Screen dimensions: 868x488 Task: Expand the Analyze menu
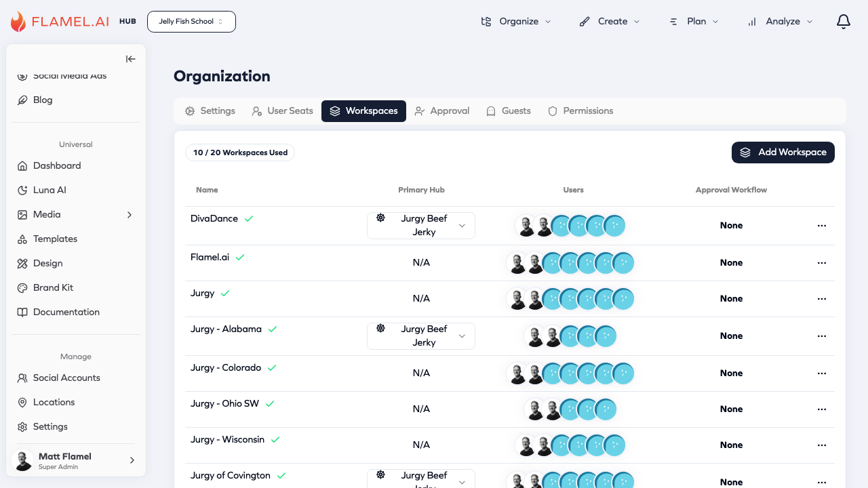[x=781, y=22]
